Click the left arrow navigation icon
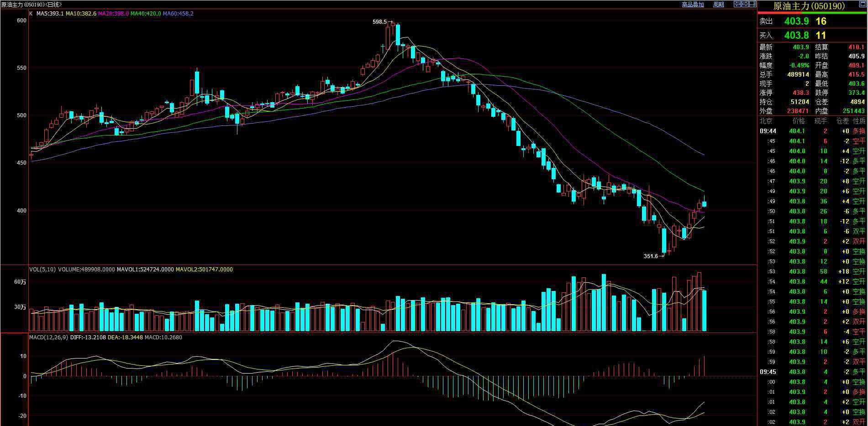 pyautogui.click(x=737, y=4)
